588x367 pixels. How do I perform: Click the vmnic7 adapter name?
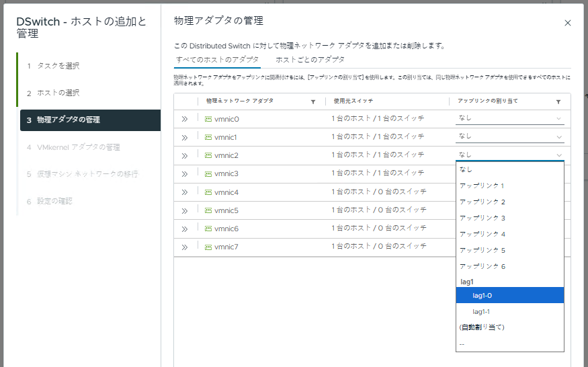pyautogui.click(x=226, y=247)
